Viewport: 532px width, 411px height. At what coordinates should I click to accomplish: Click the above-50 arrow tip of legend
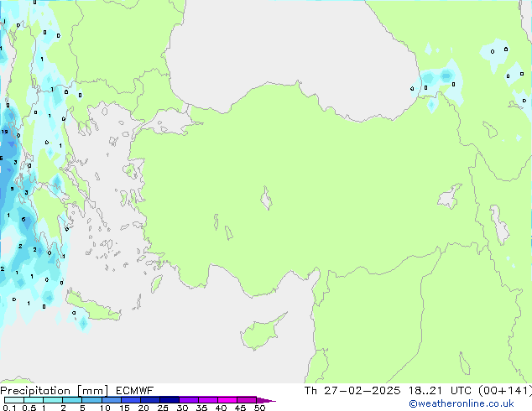(x=266, y=400)
